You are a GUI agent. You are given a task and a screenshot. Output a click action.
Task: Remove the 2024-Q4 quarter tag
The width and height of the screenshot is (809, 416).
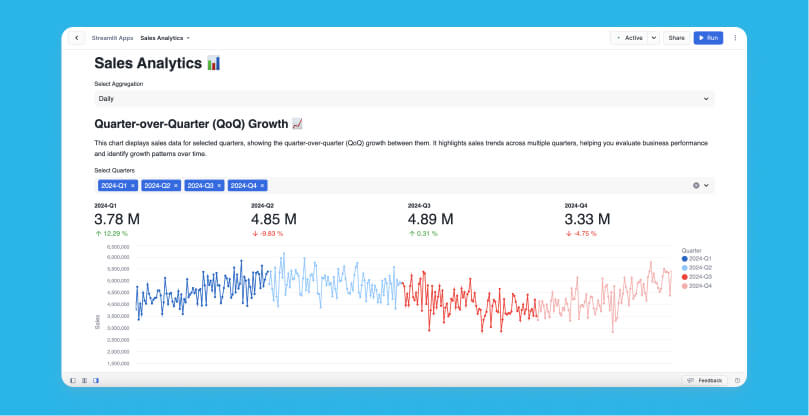tap(262, 185)
